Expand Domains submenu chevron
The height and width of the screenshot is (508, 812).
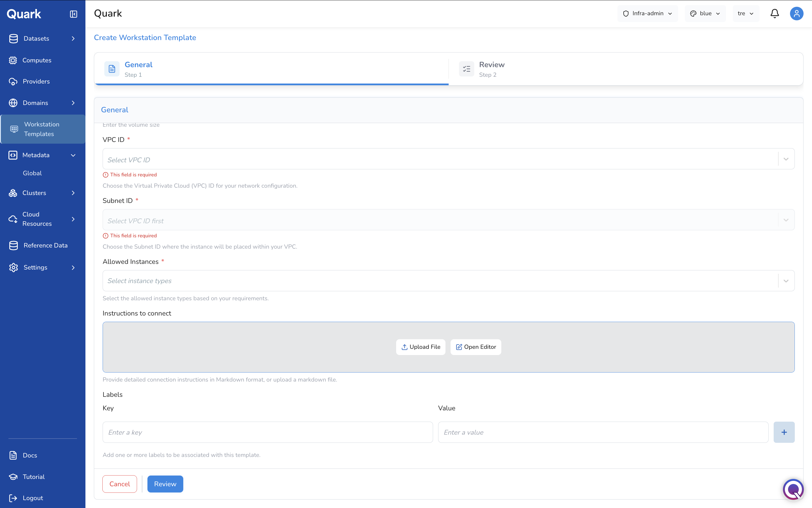click(73, 103)
